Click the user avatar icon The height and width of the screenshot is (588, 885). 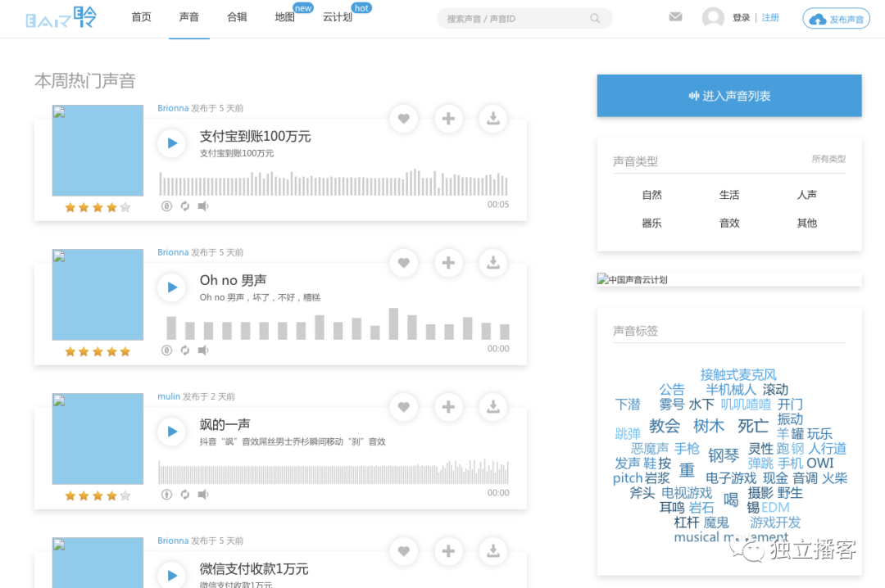[x=713, y=17]
